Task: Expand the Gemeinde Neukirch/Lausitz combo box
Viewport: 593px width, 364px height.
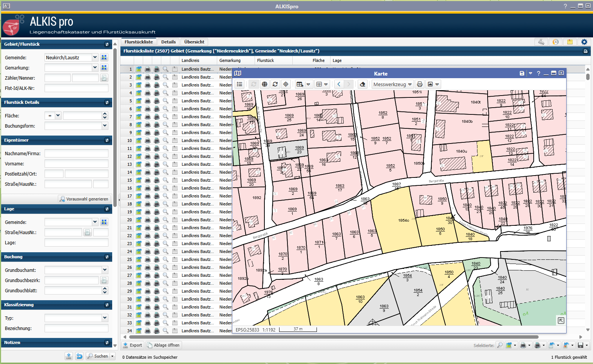Action: (95, 57)
